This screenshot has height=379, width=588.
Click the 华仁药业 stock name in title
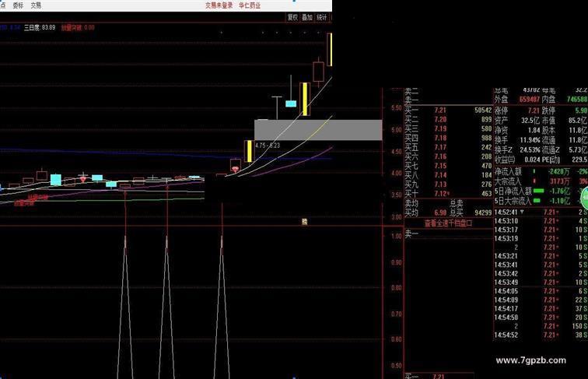coord(250,5)
